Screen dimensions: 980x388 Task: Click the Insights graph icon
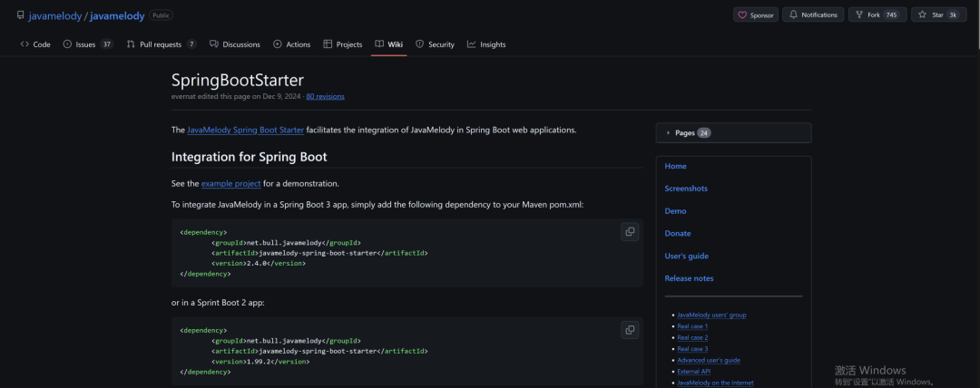471,44
